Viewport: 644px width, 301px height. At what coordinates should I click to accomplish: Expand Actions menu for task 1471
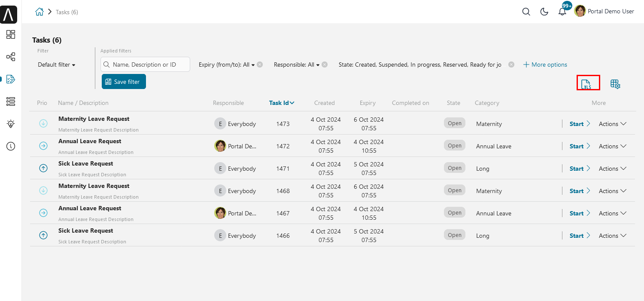coord(613,169)
